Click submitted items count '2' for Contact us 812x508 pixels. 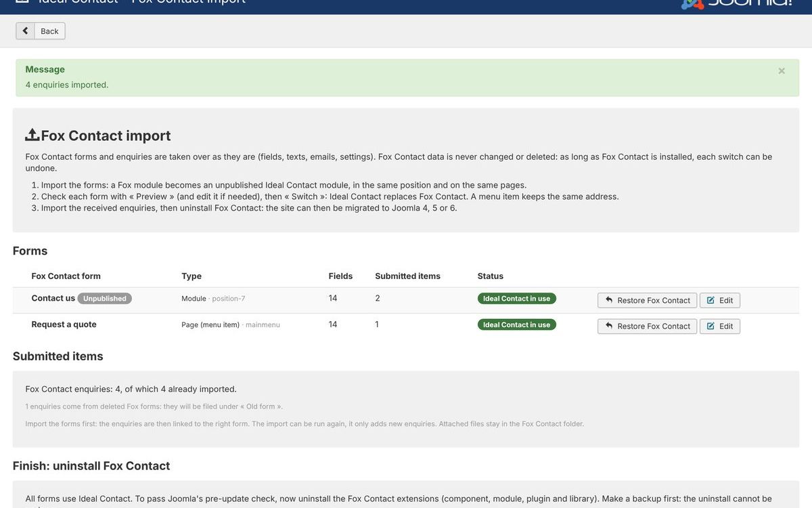click(x=378, y=298)
